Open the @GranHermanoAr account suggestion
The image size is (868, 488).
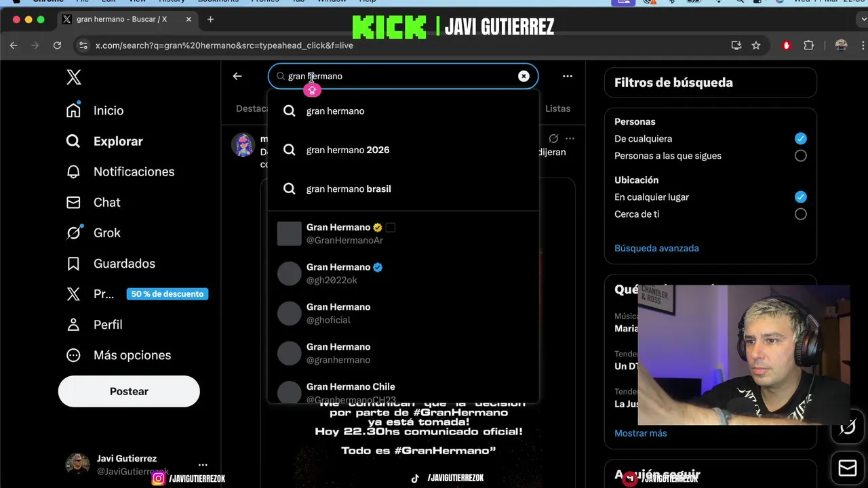403,233
